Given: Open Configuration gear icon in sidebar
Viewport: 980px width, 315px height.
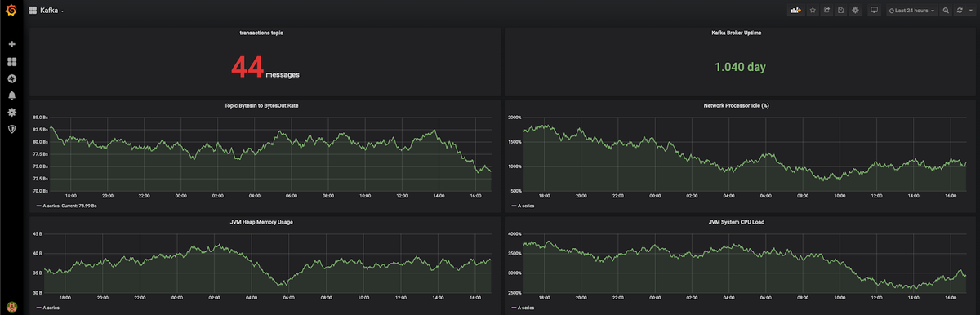Looking at the screenshot, I should 11,112.
